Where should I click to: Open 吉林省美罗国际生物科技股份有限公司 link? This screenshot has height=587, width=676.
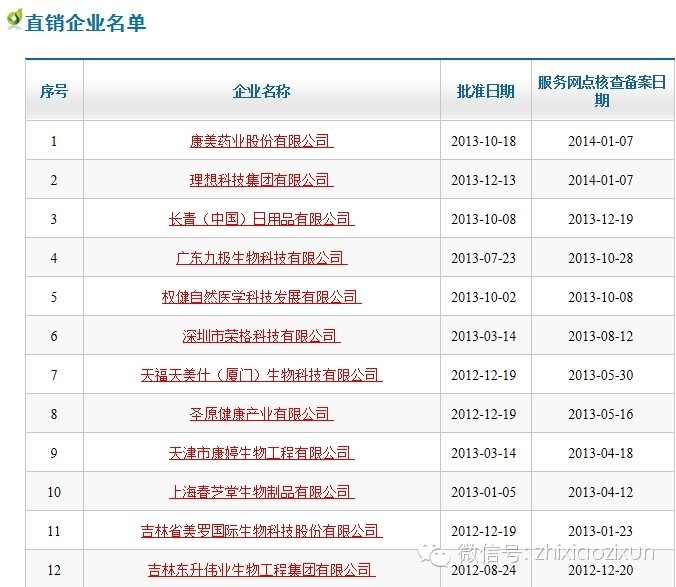[262, 531]
